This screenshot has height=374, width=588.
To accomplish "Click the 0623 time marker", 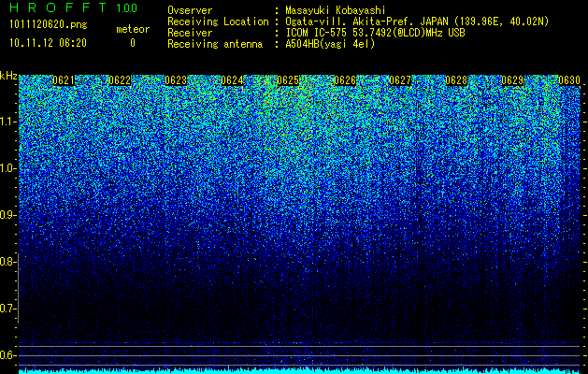I will click(x=176, y=79).
